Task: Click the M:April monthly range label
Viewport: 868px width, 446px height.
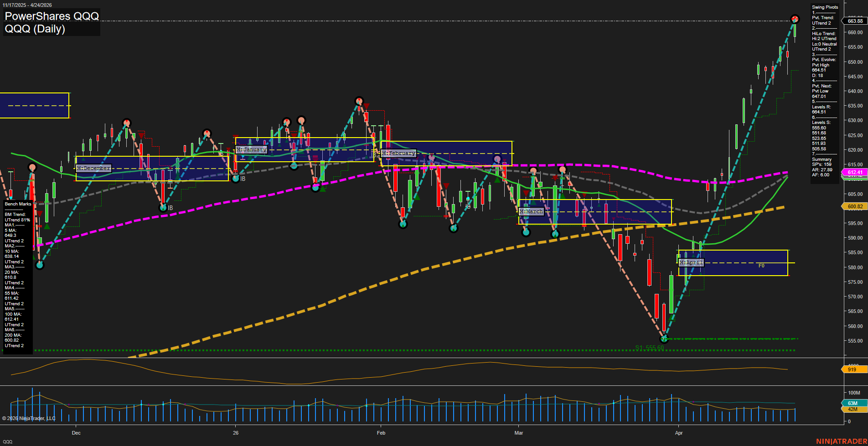Action: click(x=691, y=262)
